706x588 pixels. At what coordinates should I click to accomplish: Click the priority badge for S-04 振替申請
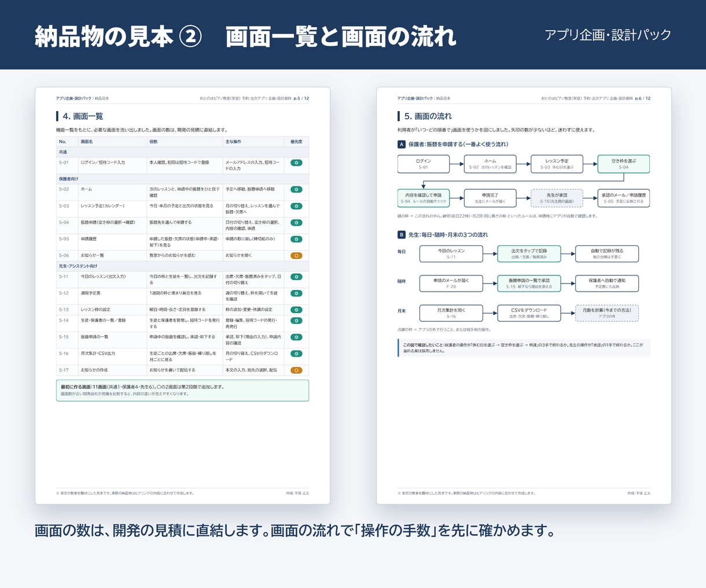tap(296, 222)
